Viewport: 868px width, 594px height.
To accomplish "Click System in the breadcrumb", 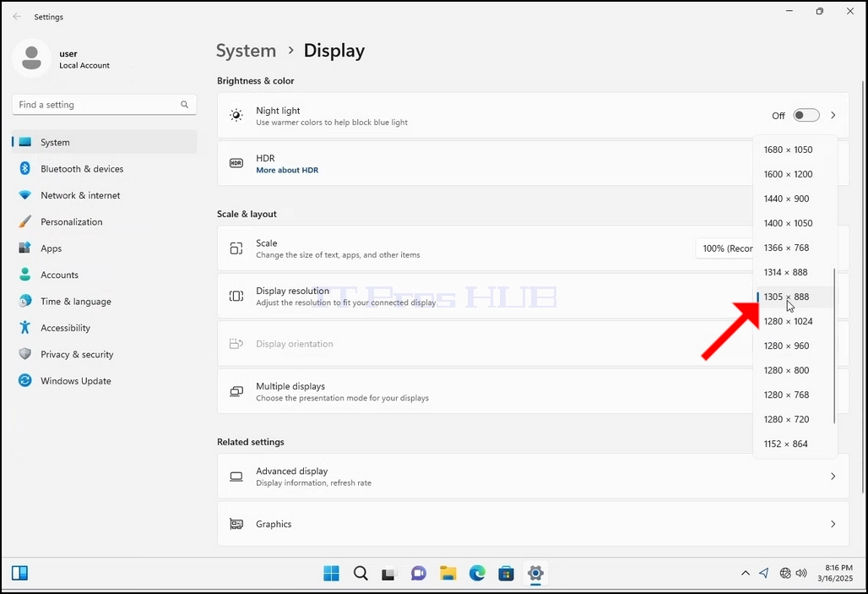I will point(246,51).
